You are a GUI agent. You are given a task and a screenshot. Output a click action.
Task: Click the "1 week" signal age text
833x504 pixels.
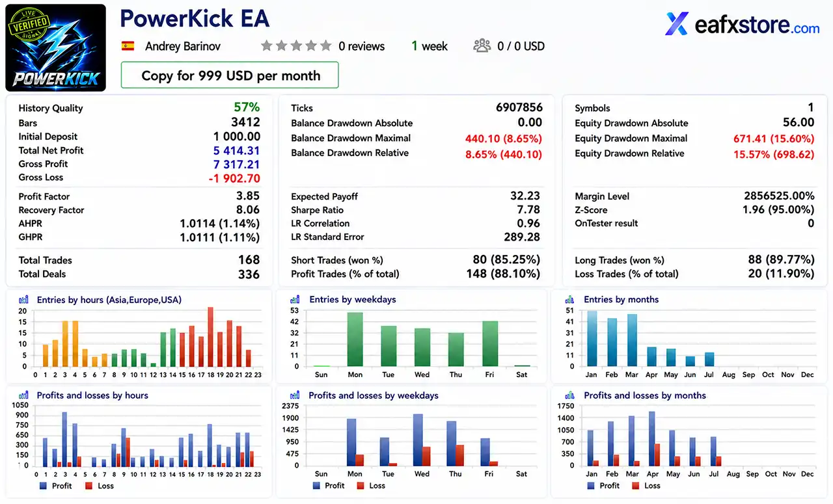pos(430,46)
